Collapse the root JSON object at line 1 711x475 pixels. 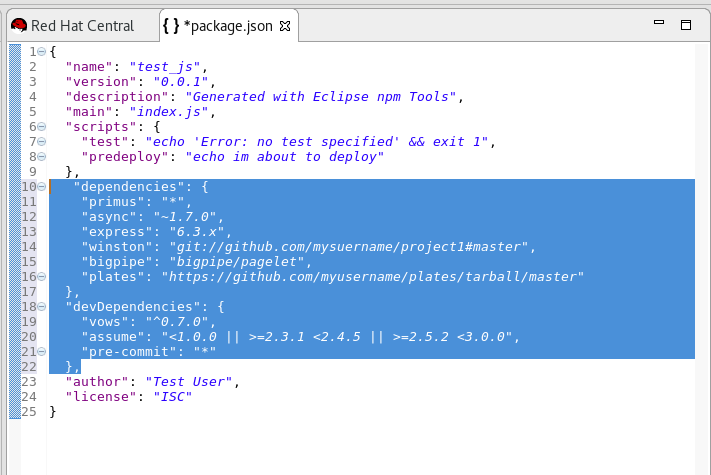pyautogui.click(x=42, y=51)
